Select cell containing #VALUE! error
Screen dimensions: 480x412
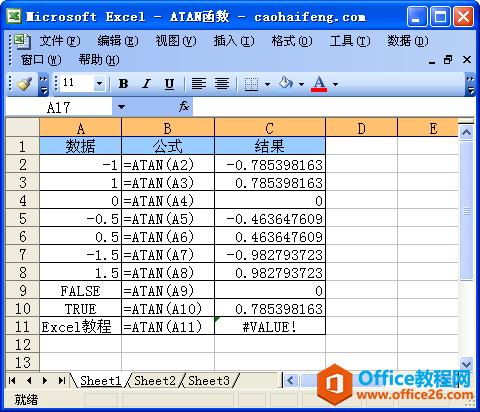click(x=270, y=326)
